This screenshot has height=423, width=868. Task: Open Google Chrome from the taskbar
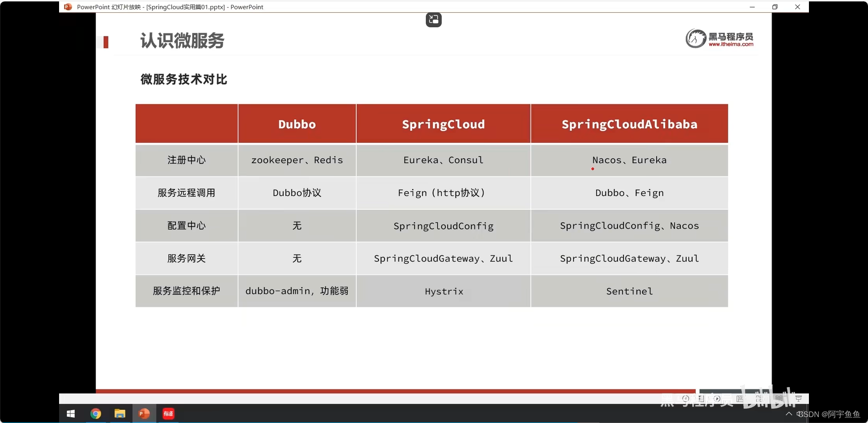pyautogui.click(x=95, y=413)
